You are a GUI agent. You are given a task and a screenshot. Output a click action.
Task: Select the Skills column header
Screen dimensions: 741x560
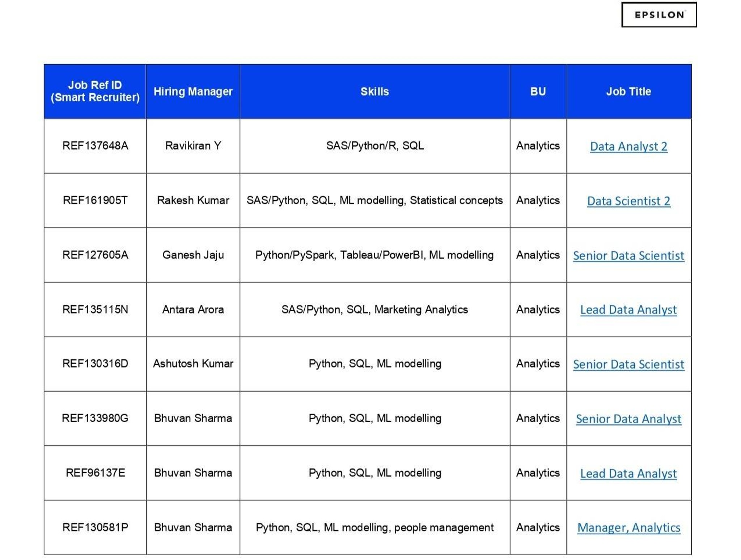click(x=374, y=91)
